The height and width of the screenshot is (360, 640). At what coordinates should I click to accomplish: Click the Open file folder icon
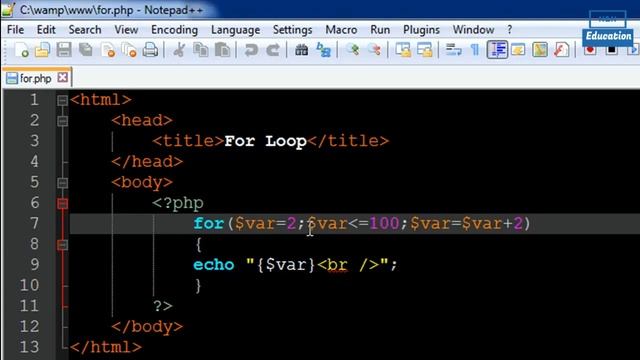42,50
